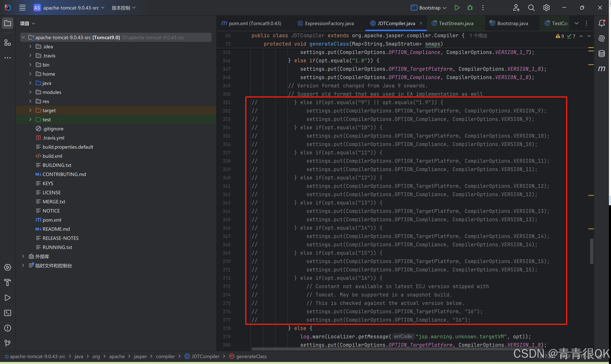
Task: Toggle the Project tool window
Action: (8, 23)
